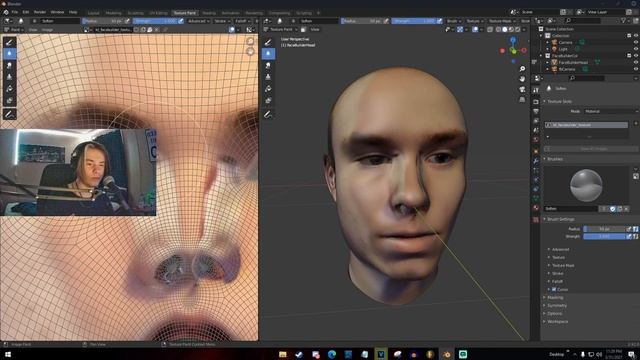Toggle the Curve checkbox in Brush Settings
Screen dimensions: 640x360
554,289
